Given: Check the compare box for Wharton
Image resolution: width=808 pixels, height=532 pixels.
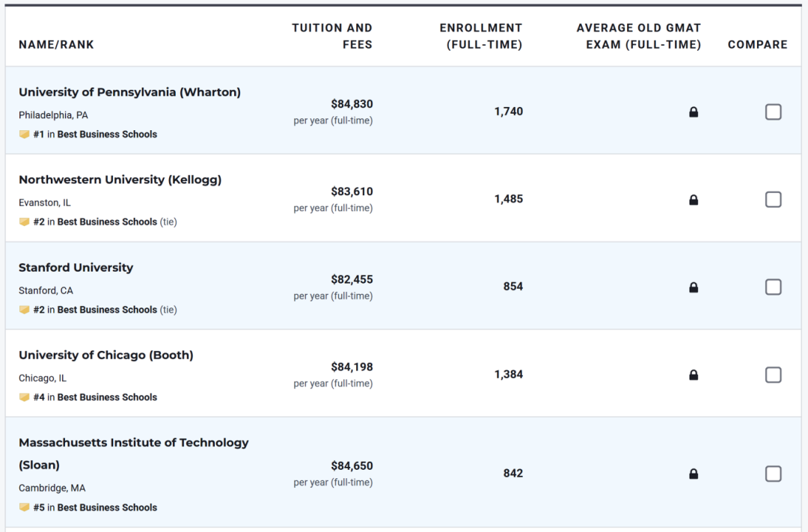Looking at the screenshot, I should pos(773,112).
